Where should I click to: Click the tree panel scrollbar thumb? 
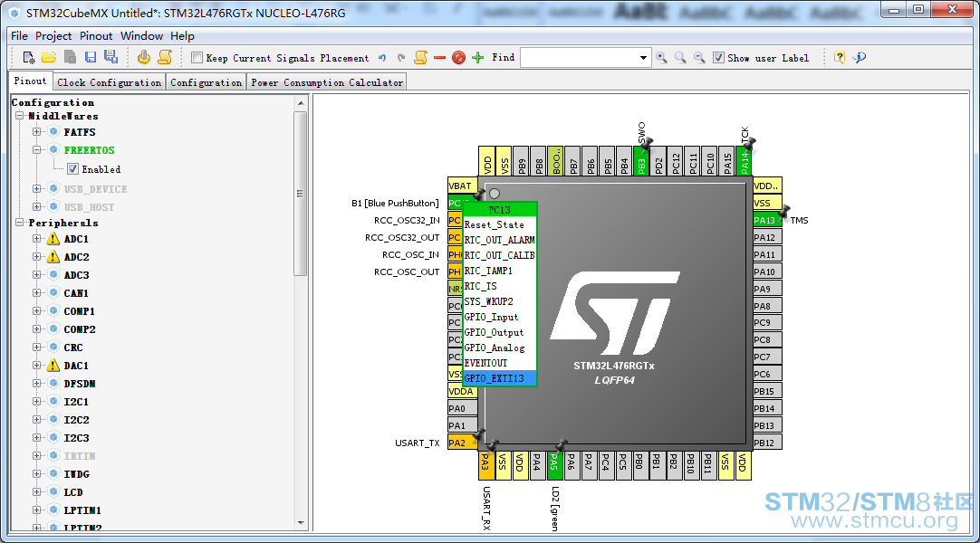click(x=301, y=194)
